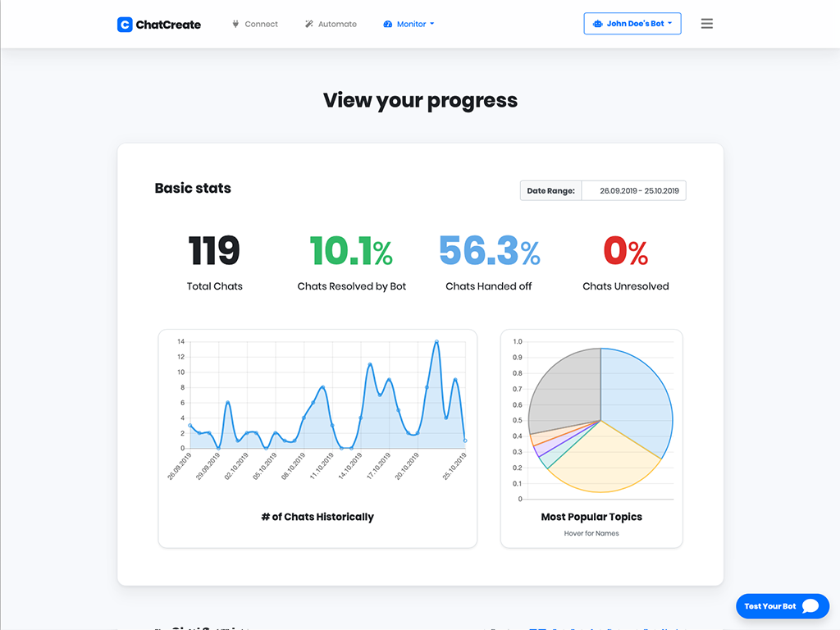Screen dimensions: 840x630
Task: Click the robot icon in bot selector
Action: (597, 24)
